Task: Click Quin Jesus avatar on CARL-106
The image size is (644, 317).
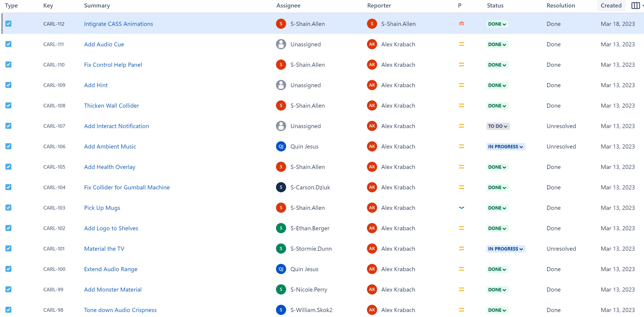Action: click(x=281, y=146)
